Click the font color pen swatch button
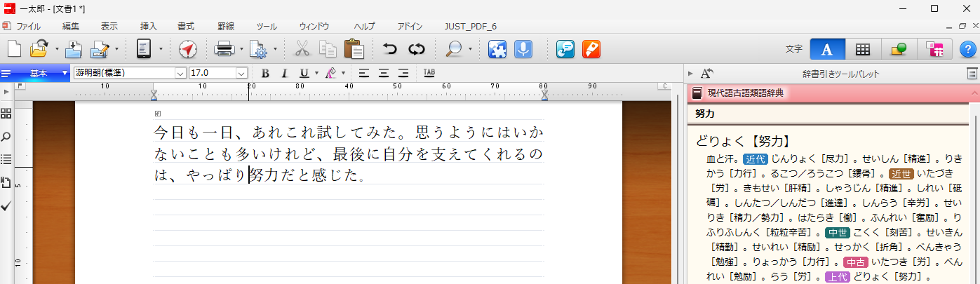This screenshot has width=980, height=284. pos(330,73)
